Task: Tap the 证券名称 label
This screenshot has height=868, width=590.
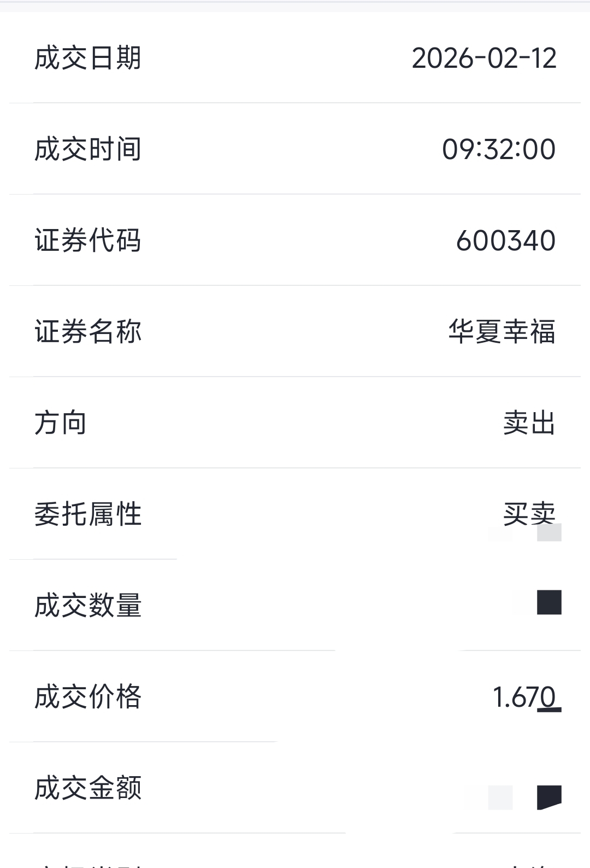Action: 88,332
